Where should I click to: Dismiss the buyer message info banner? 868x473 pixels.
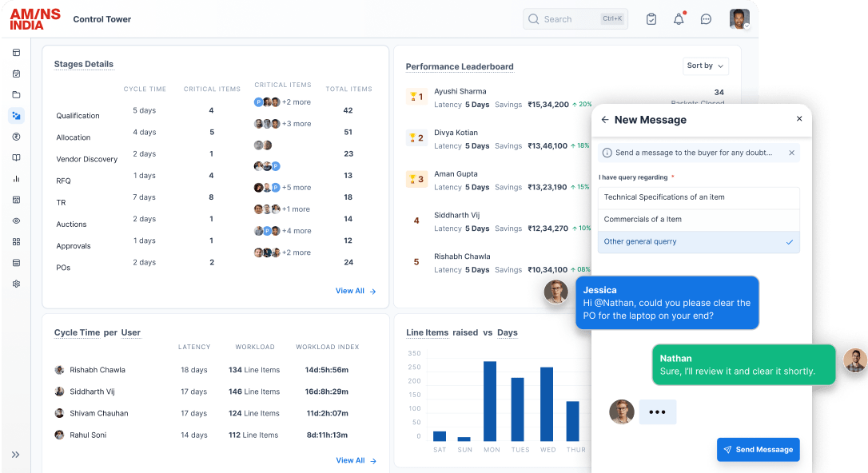click(x=792, y=153)
